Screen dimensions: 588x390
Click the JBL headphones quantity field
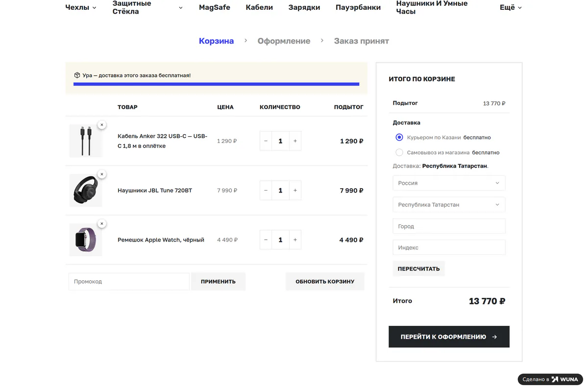coord(280,191)
